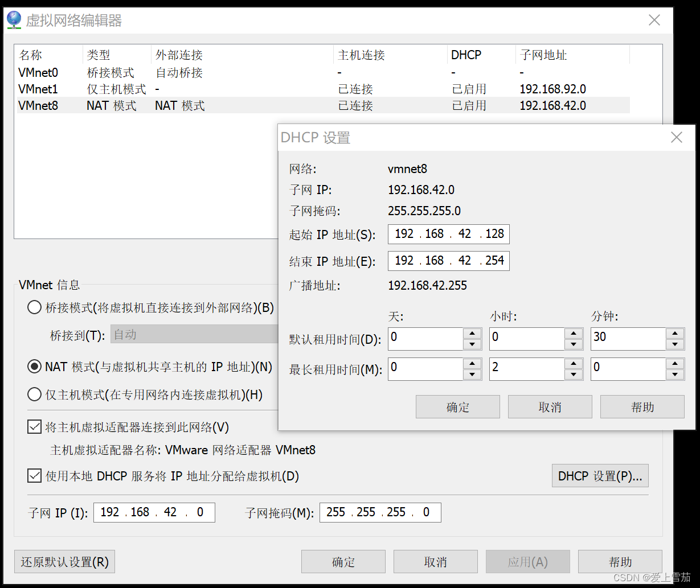
Task: Select NAT 模式 radio button
Action: (34, 367)
